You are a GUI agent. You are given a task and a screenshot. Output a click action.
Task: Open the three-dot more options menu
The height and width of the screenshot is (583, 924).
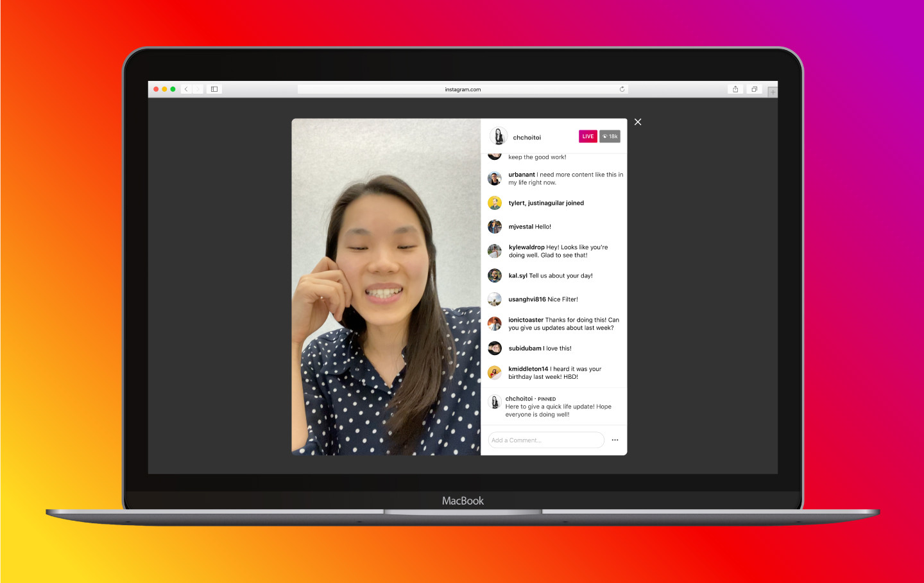(615, 440)
